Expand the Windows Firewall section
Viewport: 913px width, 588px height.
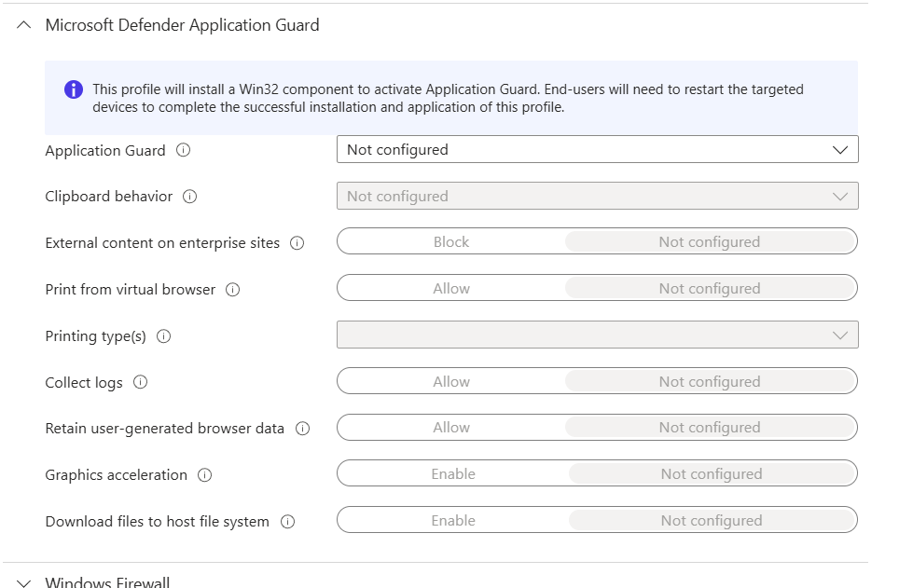pos(24,582)
